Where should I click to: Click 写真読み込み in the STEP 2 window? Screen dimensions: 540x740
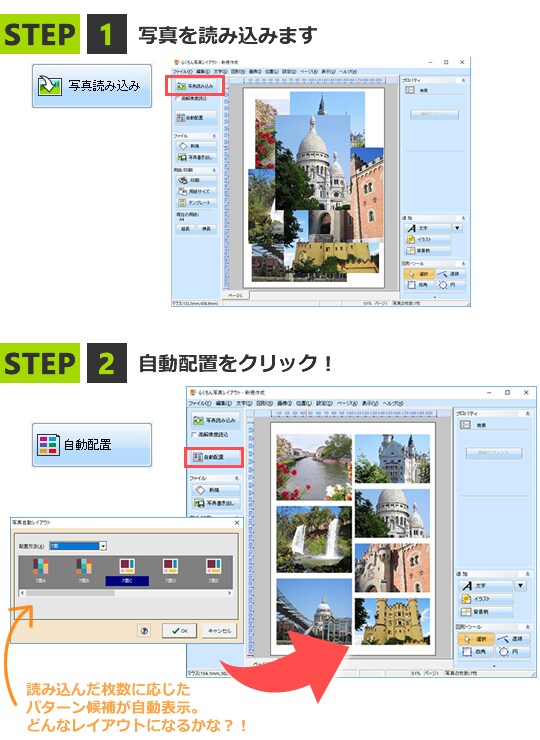[x=215, y=420]
